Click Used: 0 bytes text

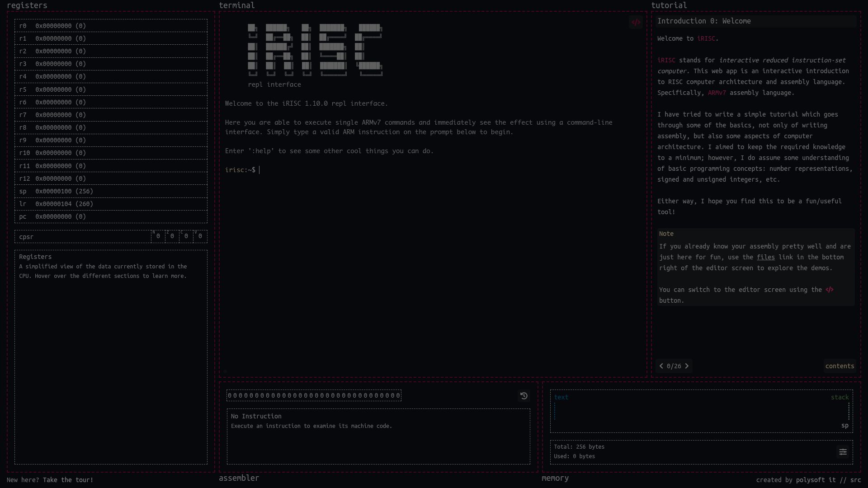pyautogui.click(x=574, y=456)
